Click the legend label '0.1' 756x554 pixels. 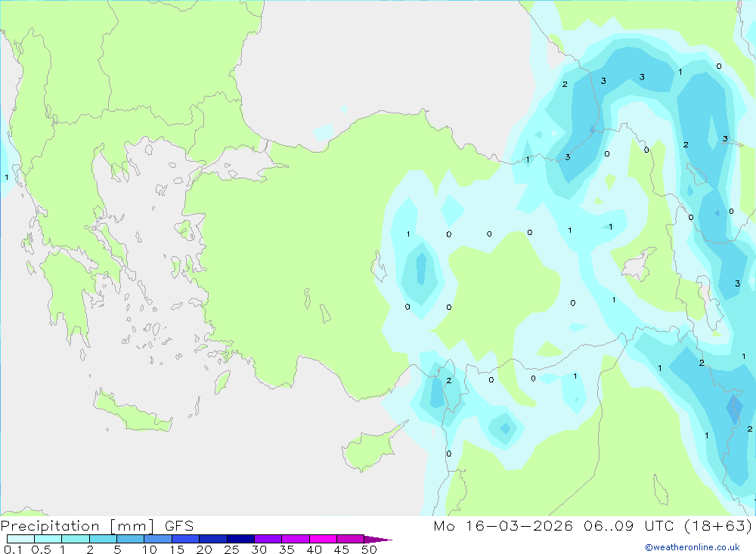13,549
